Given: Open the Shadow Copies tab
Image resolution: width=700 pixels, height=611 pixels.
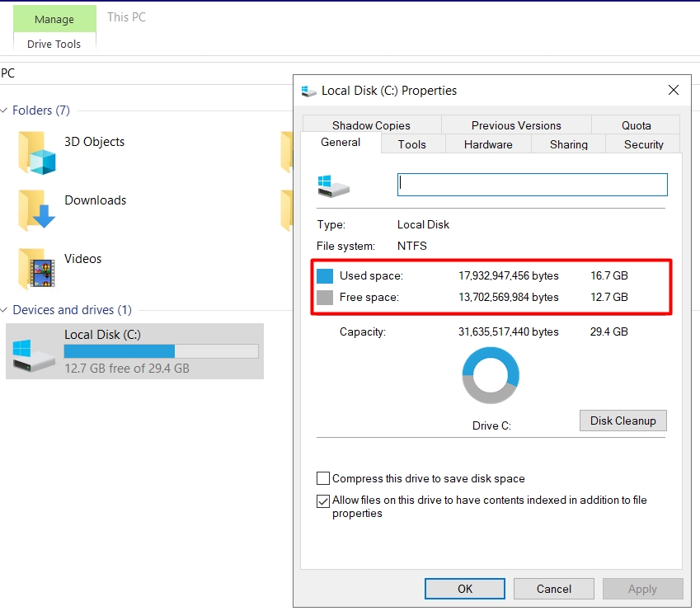Looking at the screenshot, I should (371, 125).
